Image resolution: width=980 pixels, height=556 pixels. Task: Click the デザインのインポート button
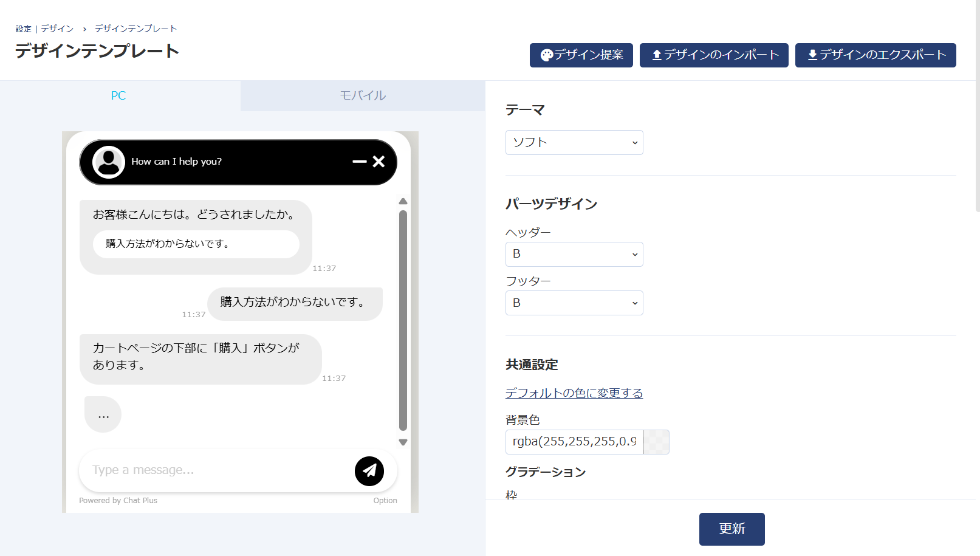[714, 55]
